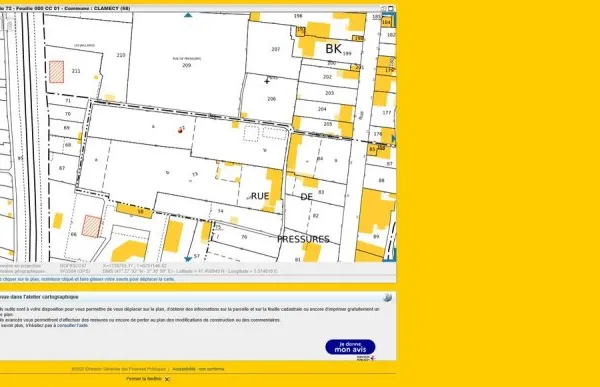Select parcel 66 near the hatched building
The height and width of the screenshot is (387, 600).
pyautogui.click(x=74, y=234)
